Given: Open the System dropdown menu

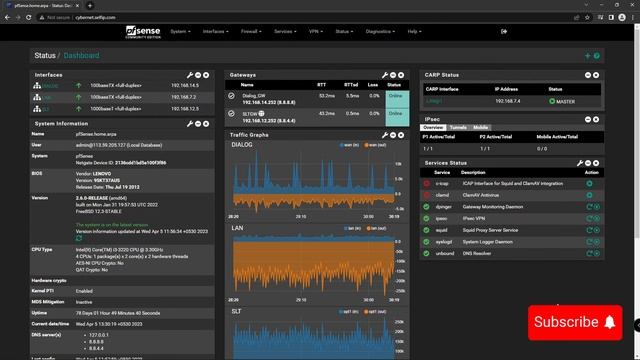Looking at the screenshot, I should [x=180, y=31].
